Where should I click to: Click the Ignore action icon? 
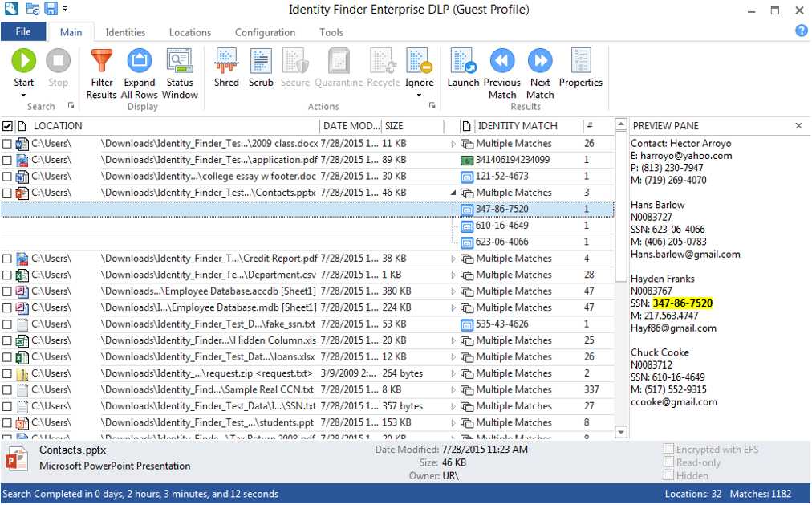pos(419,60)
